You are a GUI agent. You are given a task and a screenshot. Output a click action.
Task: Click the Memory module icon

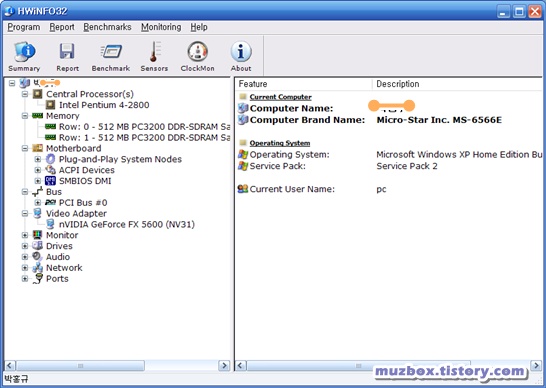click(37, 116)
